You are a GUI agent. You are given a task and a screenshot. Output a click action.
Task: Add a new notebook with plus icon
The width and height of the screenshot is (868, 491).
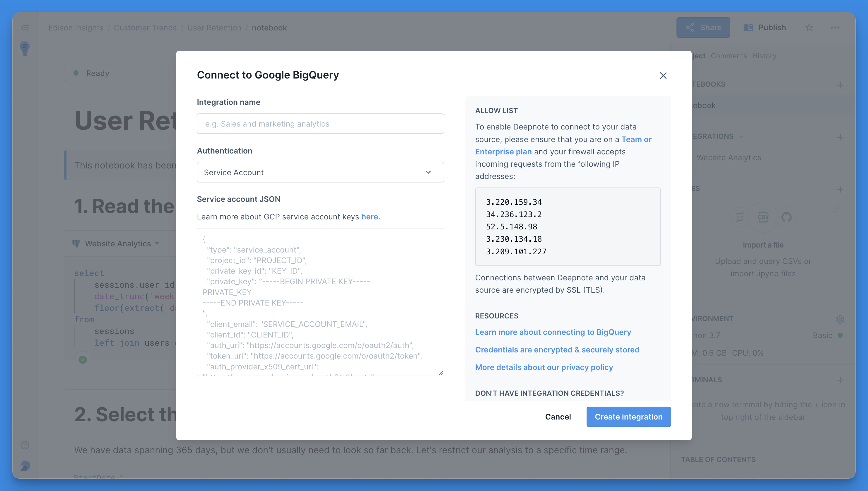840,85
